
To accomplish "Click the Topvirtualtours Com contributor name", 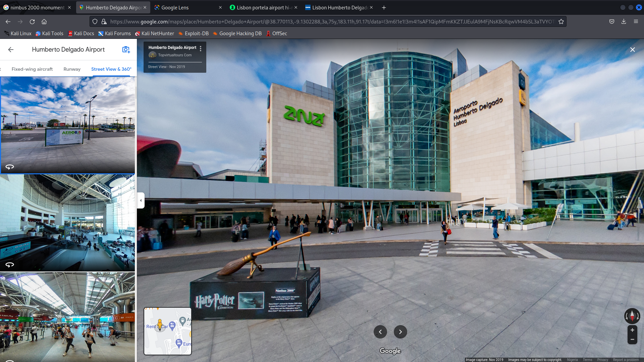I will click(x=175, y=55).
